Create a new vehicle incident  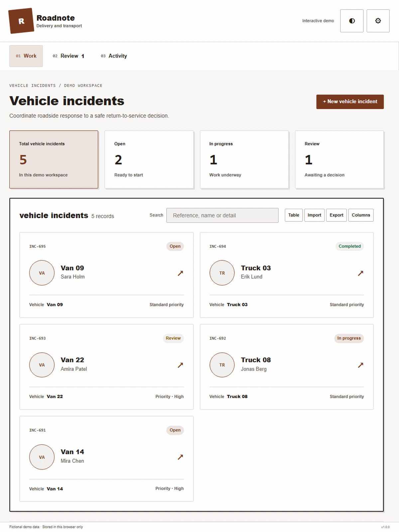tap(350, 102)
